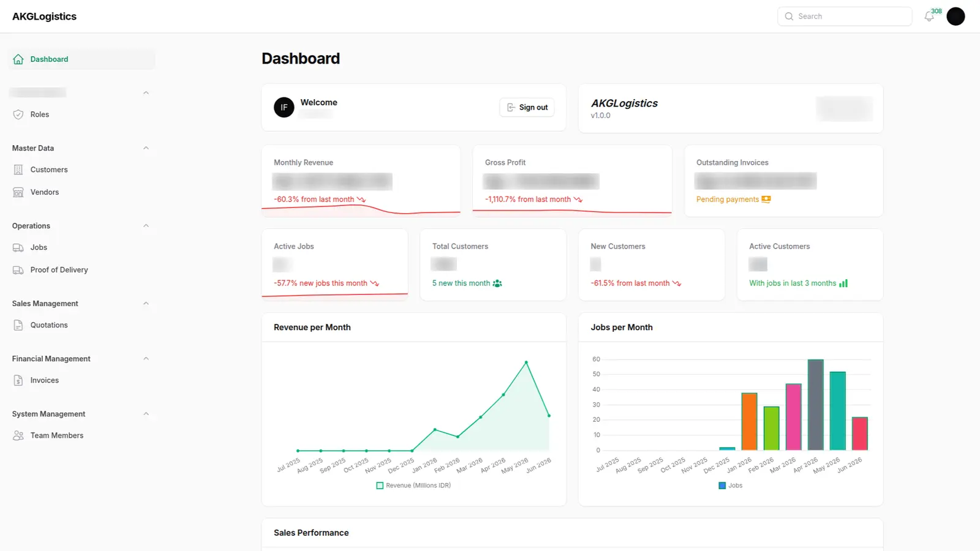Collapse the System Management section
The image size is (980, 551).
point(146,414)
